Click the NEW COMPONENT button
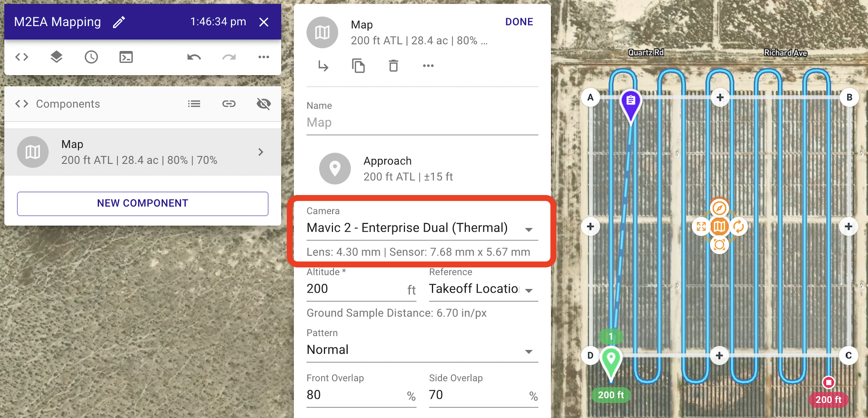This screenshot has height=418, width=868. tap(143, 203)
